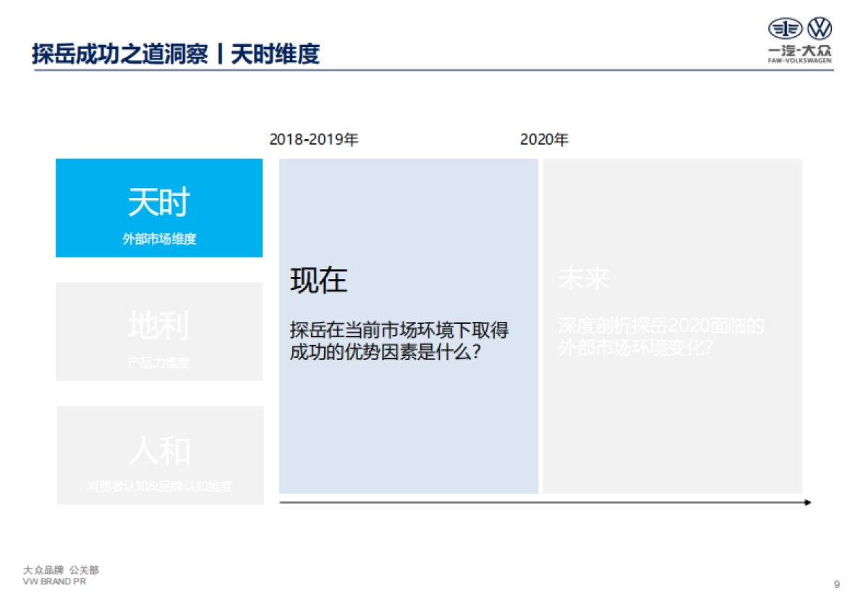The height and width of the screenshot is (601, 868).
Task: Toggle the 地利 product power dimension panel
Action: click(158, 331)
